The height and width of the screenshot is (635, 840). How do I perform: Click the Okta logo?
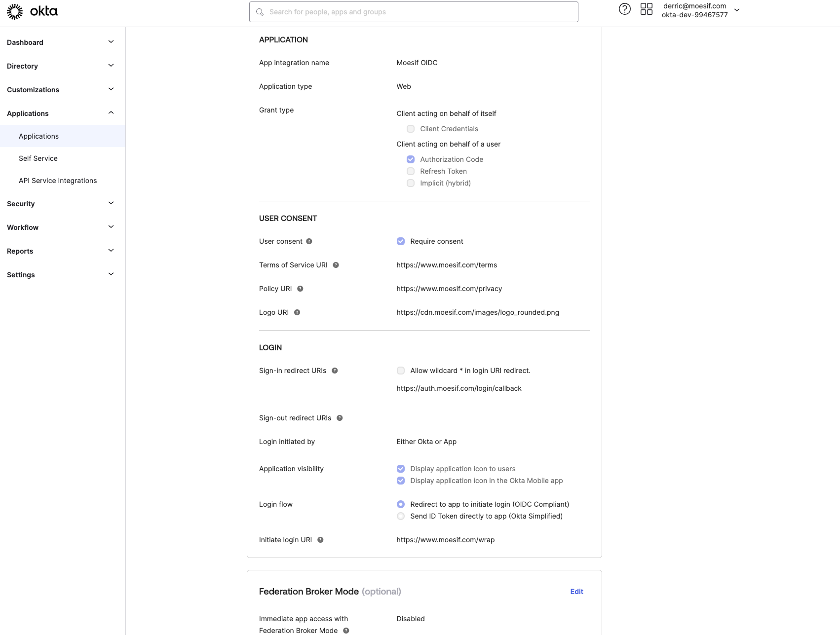(x=33, y=11)
